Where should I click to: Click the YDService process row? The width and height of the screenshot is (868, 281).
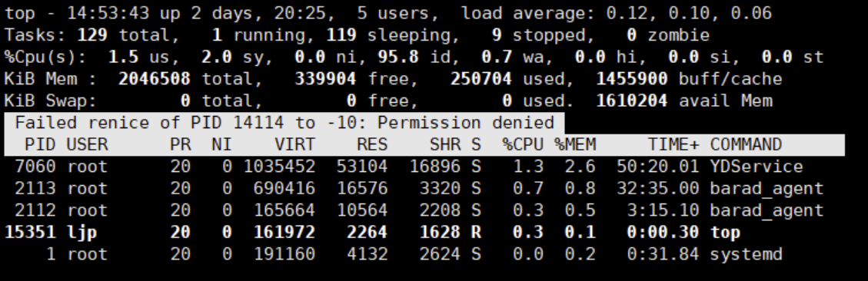click(x=424, y=167)
